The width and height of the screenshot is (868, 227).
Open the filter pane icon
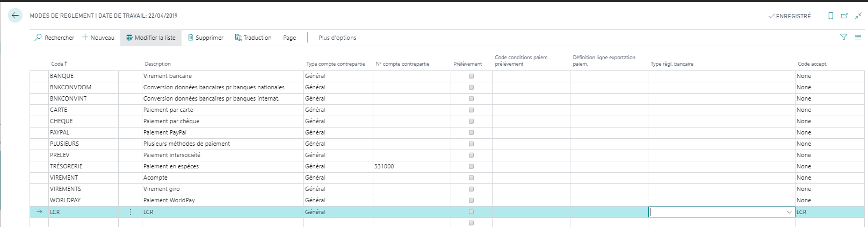click(843, 37)
